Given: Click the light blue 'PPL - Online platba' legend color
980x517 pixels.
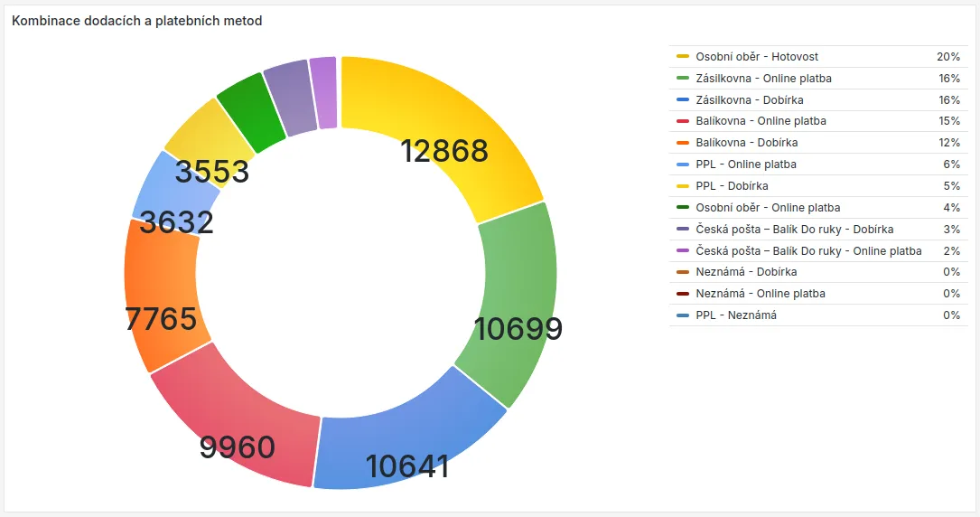Looking at the screenshot, I should [683, 164].
